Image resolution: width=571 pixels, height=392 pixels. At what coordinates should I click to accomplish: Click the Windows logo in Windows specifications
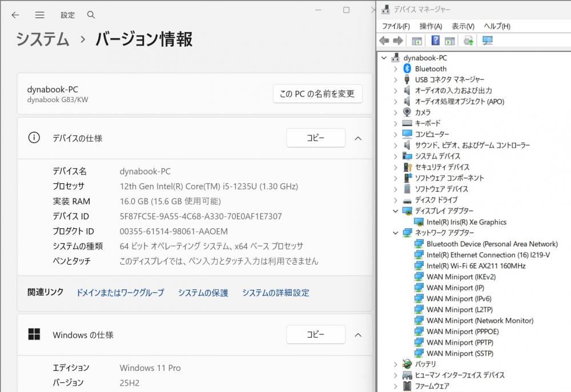tap(34, 334)
